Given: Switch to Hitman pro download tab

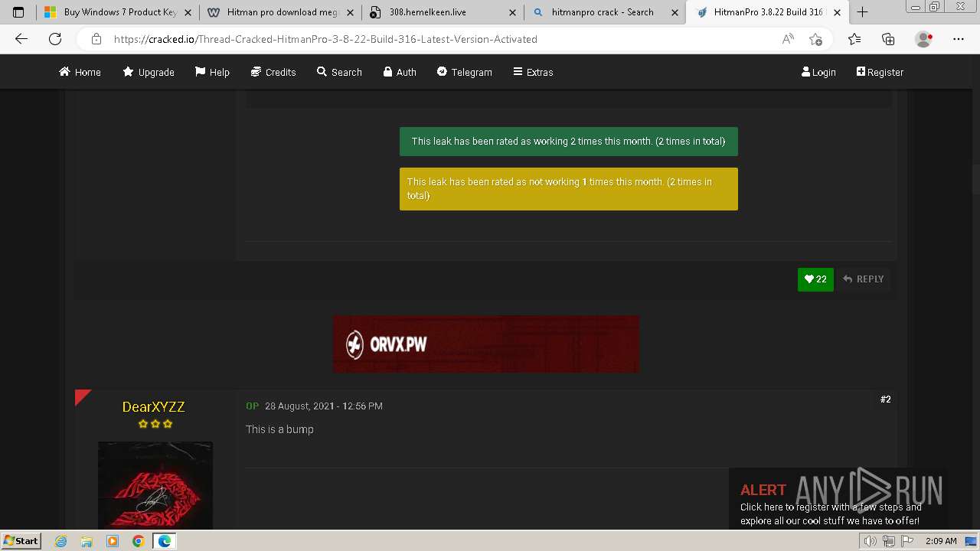Looking at the screenshot, I should (280, 12).
